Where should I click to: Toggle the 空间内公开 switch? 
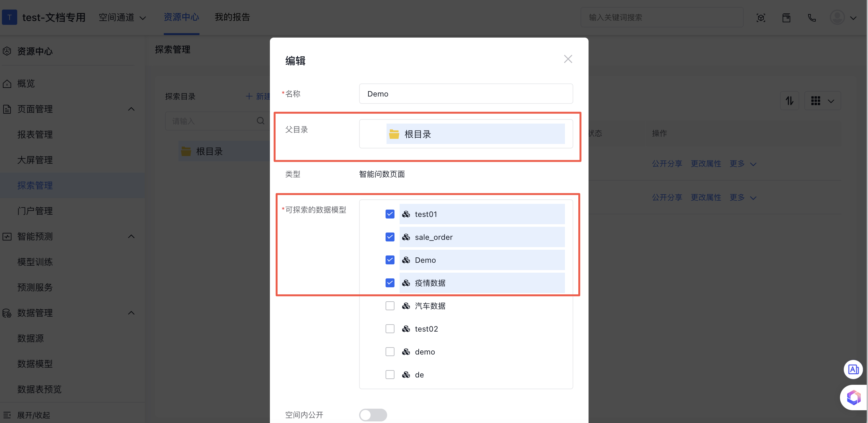(373, 415)
